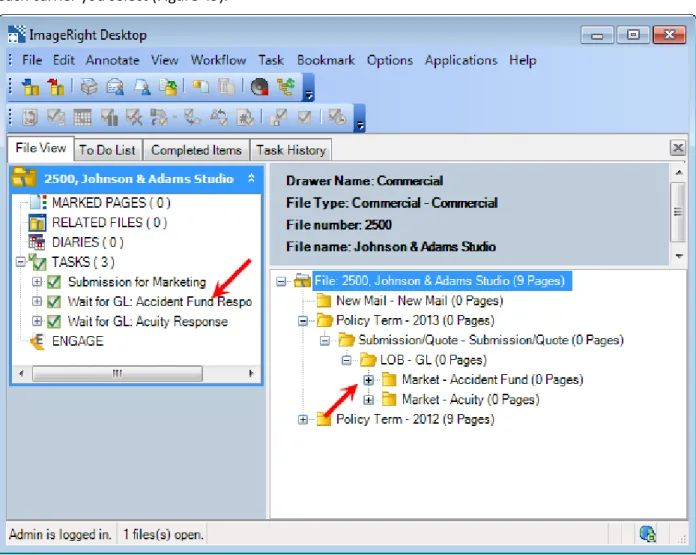Click the open file drawer icon with blue arrow
This screenshot has height=555, width=696.
pyautogui.click(x=30, y=87)
